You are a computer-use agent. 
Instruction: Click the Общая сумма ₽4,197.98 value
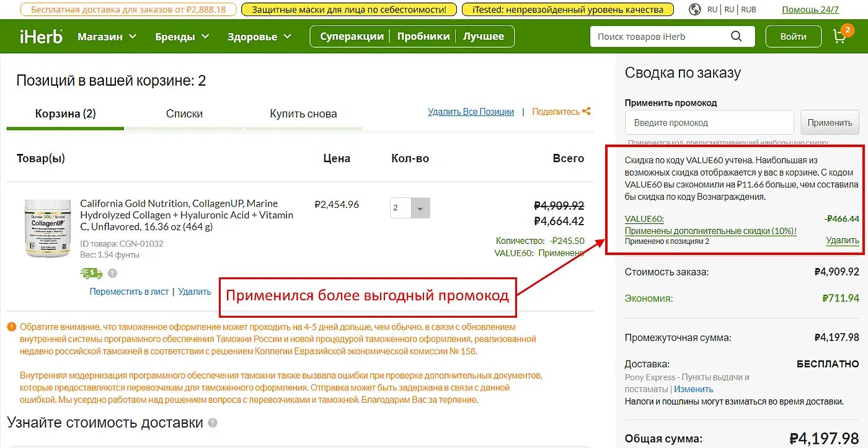tap(824, 438)
